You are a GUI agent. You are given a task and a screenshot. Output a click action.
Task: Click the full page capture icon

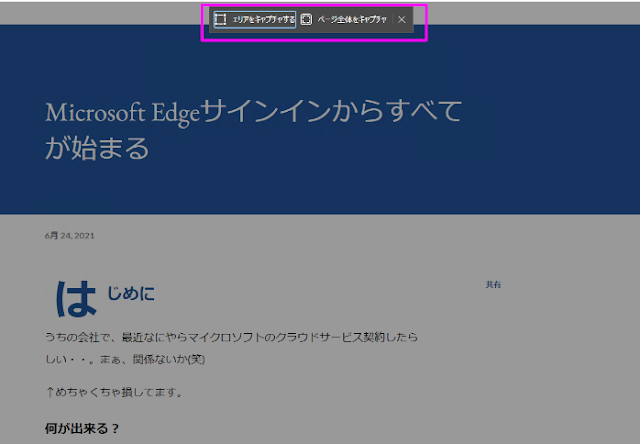tap(306, 19)
